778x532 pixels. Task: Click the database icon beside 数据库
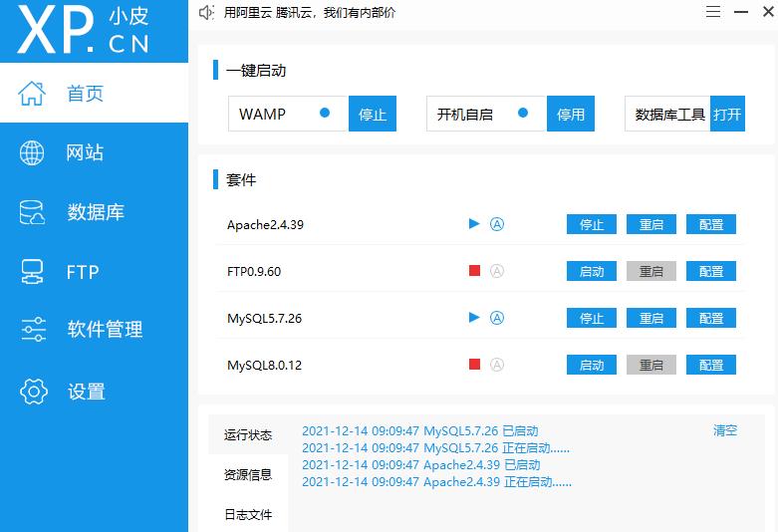[32, 212]
